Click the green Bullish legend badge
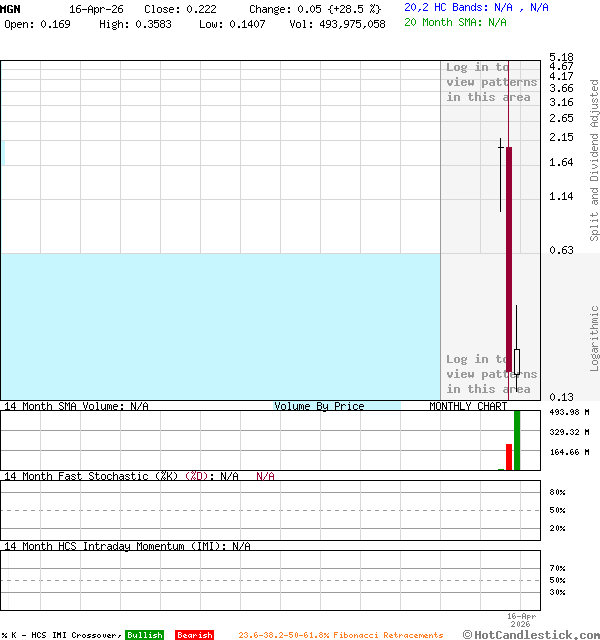 point(144,635)
